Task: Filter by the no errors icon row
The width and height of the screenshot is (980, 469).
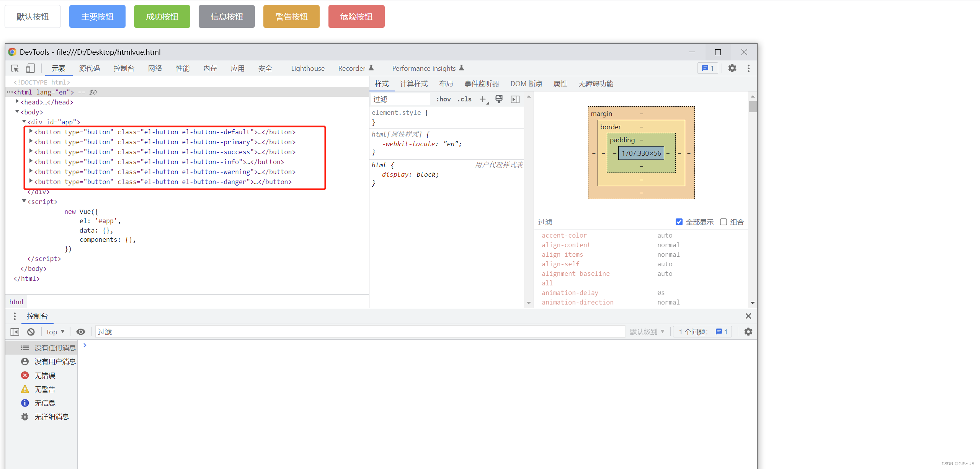Action: (x=41, y=375)
